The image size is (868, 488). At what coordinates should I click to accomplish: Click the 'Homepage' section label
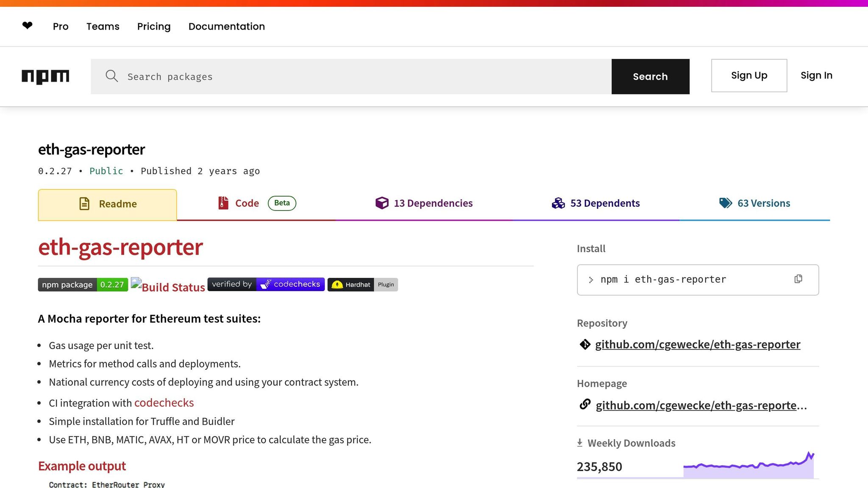pos(602,383)
